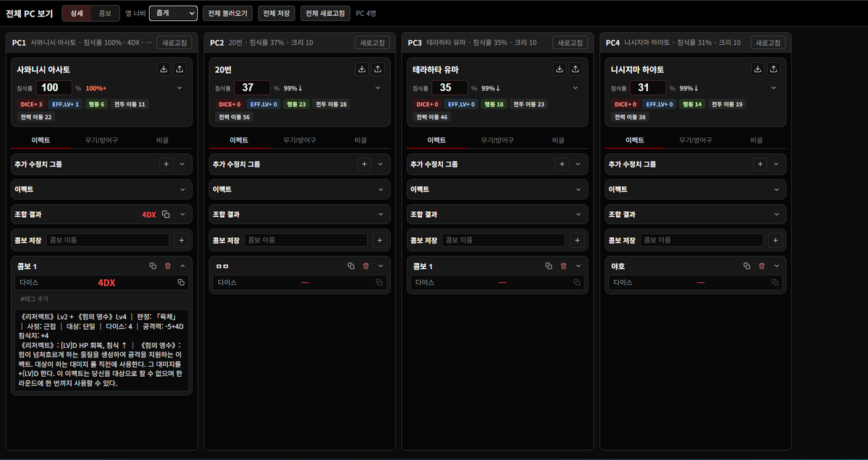Viewport: 868px width, 460px height.
Task: Collapse the 콤보 1 card in PC1
Action: point(182,266)
